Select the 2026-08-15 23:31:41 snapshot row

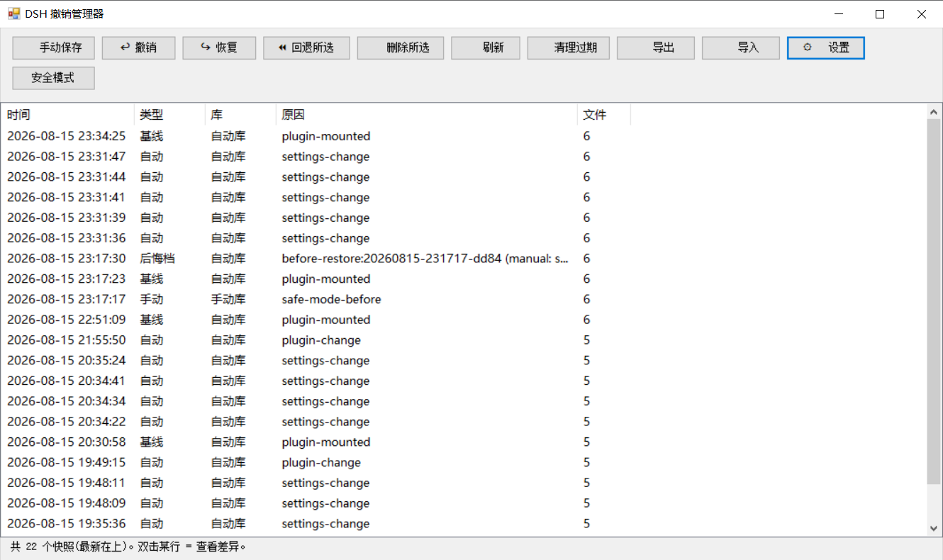[x=317, y=197]
